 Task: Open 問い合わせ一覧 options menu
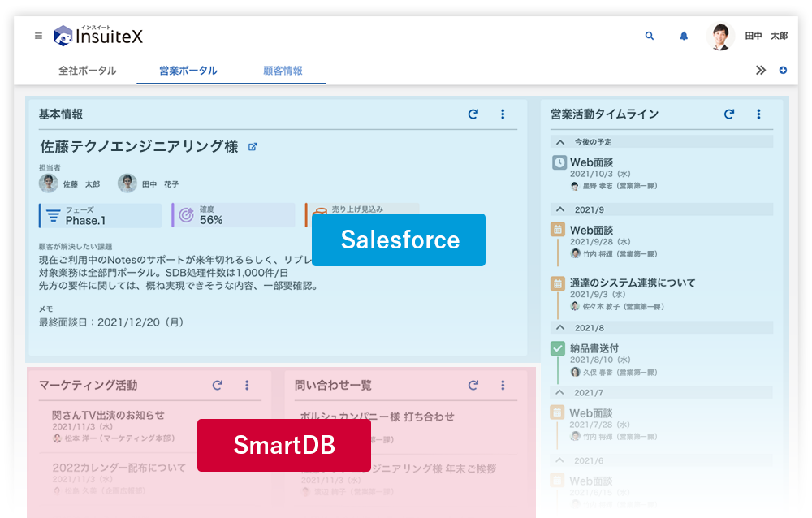point(503,385)
